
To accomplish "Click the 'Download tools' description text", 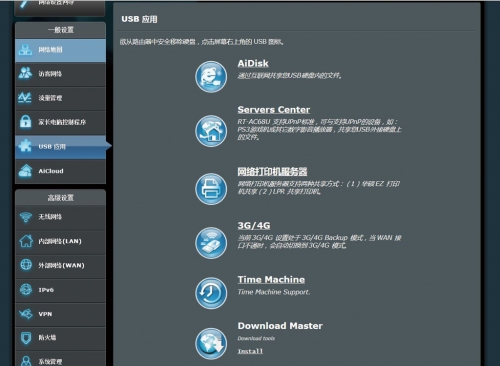I will pos(256,338).
